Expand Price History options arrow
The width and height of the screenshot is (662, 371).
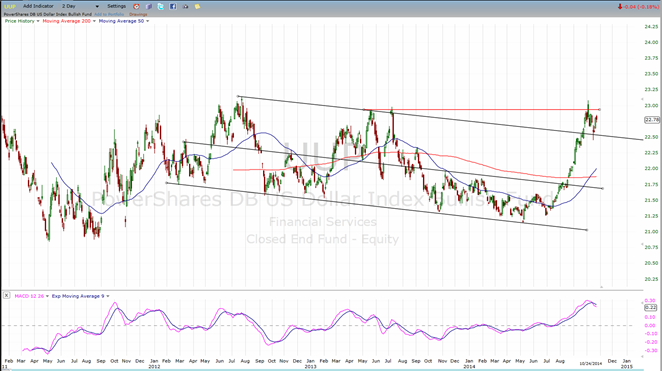38,21
